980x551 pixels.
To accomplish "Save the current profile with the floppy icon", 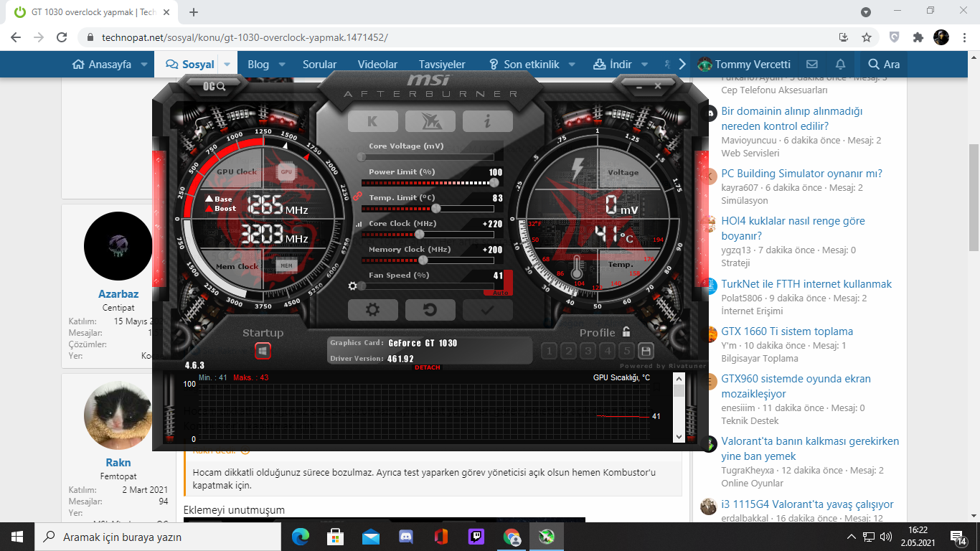I will (646, 351).
